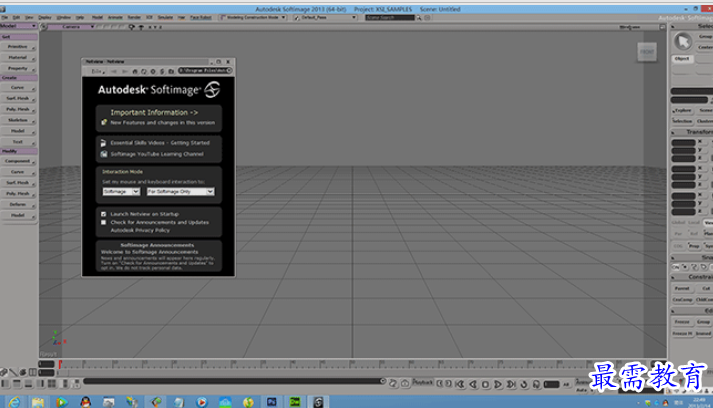Toggle the Snap ON button
Viewport: 713px width, 408px height.
[676, 267]
